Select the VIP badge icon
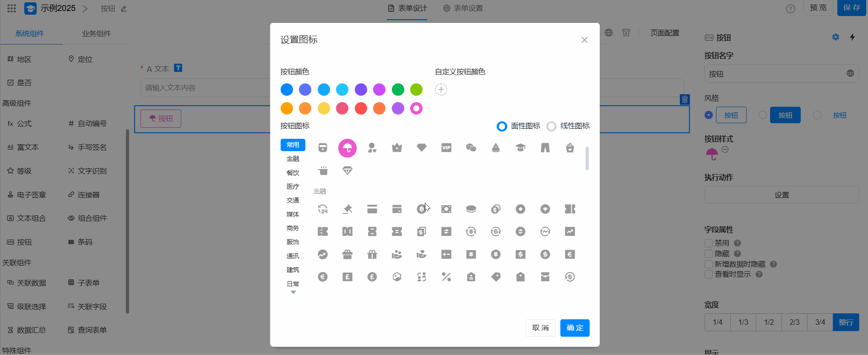The image size is (868, 355). coord(446,147)
